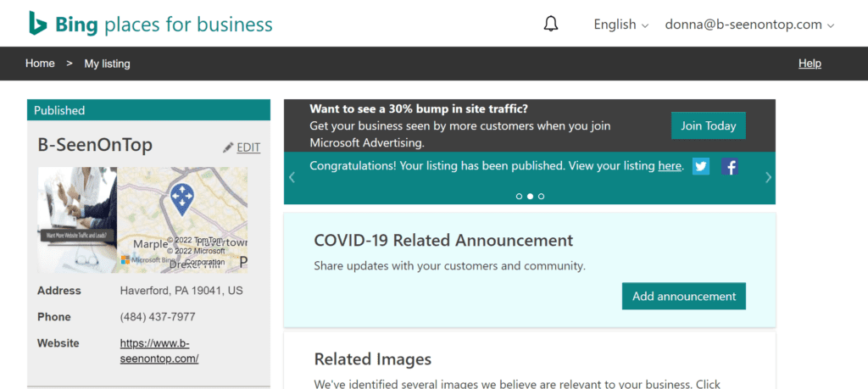The width and height of the screenshot is (868, 389).
Task: Click the Related Images heading
Action: [x=373, y=359]
